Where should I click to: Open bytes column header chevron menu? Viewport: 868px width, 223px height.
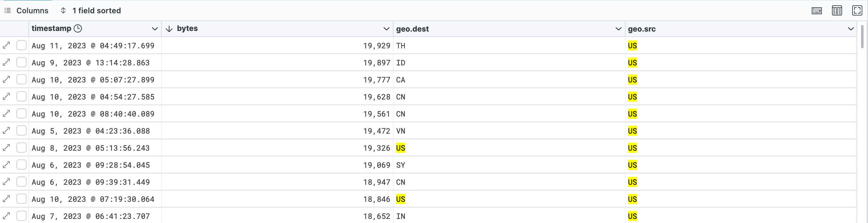(387, 29)
